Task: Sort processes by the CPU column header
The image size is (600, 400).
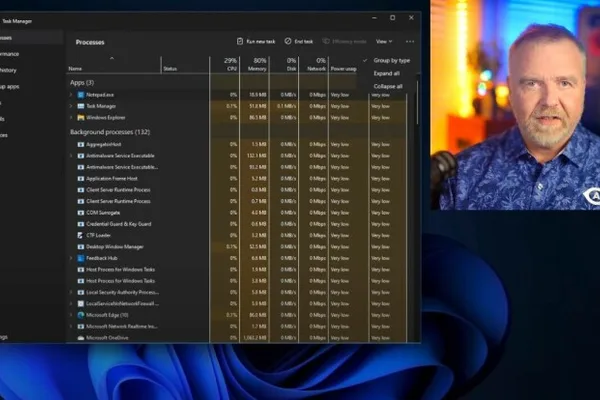Action: click(x=225, y=64)
